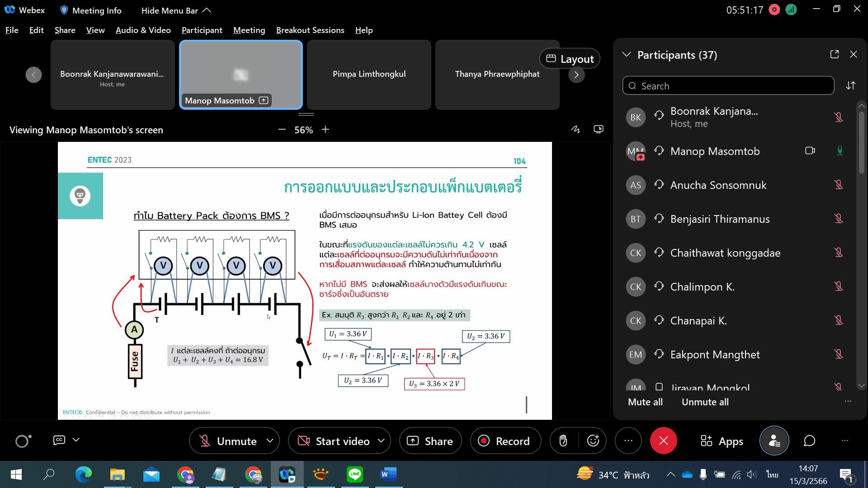Open the Chat panel icon

coord(809,441)
